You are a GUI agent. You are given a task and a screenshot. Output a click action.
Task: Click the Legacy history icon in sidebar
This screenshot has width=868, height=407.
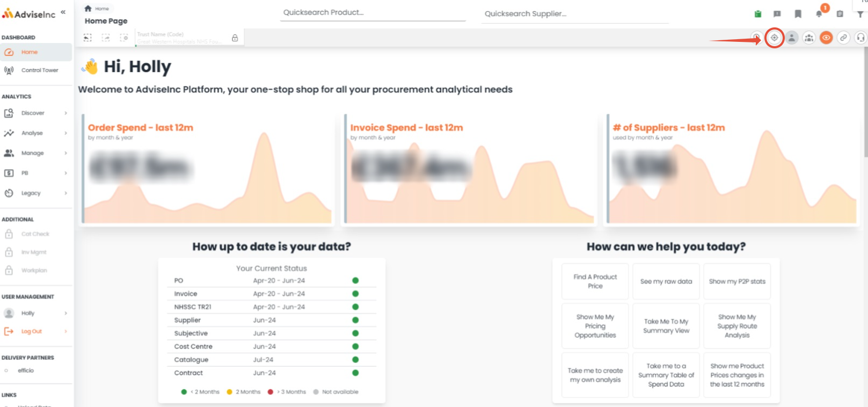point(9,193)
